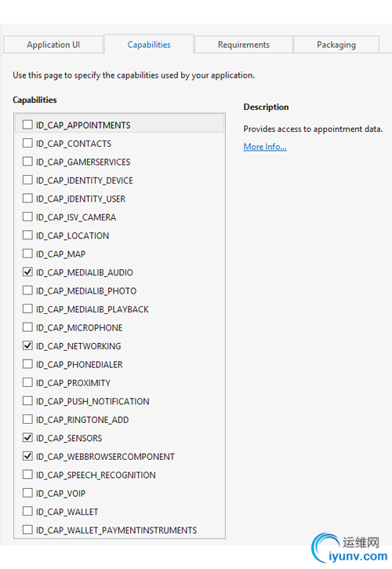The width and height of the screenshot is (392, 569).
Task: Tick the ID_CAP_IDENTITY_DEVICE checkbox
Action: click(27, 180)
